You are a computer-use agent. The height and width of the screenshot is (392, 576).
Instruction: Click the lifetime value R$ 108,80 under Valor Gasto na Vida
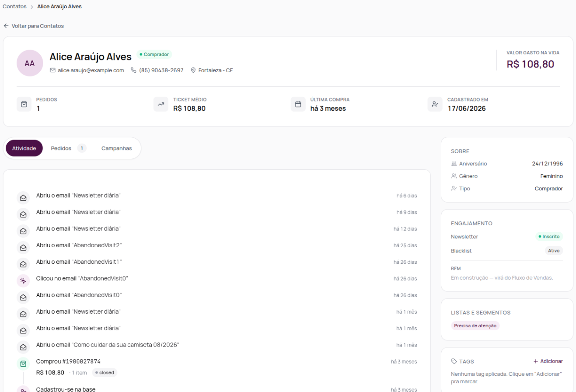click(531, 64)
